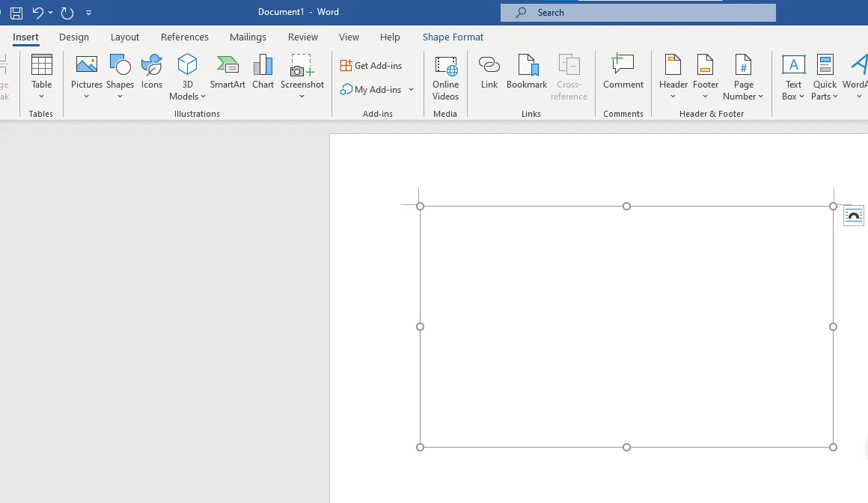Click in the Search box

[638, 13]
